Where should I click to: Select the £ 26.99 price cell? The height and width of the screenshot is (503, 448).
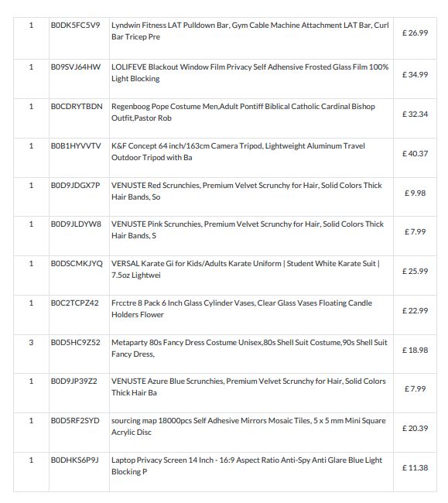tap(415, 33)
